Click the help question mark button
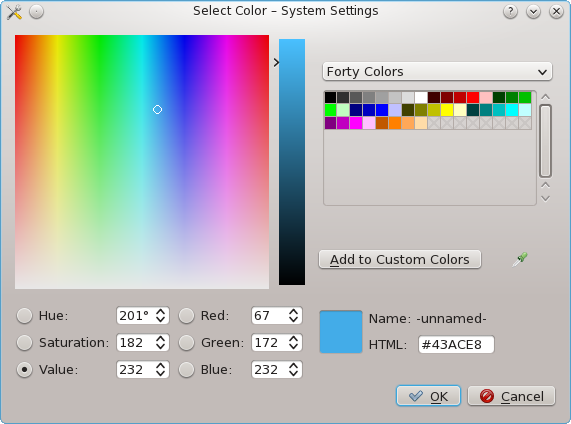 point(511,12)
